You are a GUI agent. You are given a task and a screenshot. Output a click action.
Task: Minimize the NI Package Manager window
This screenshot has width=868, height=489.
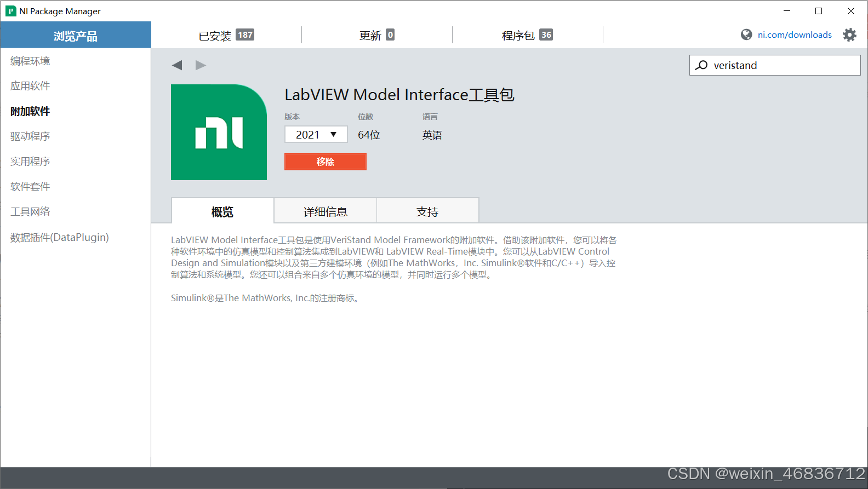tap(787, 11)
